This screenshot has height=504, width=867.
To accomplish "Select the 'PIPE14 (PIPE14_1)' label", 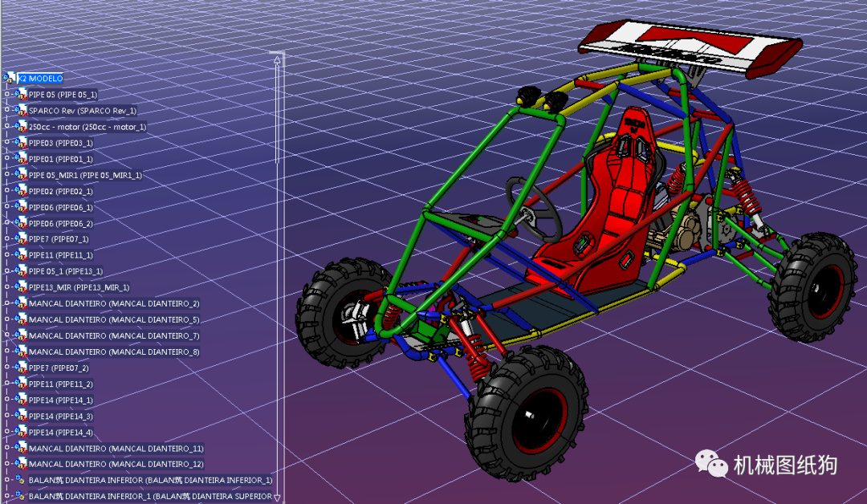I will pyautogui.click(x=61, y=400).
